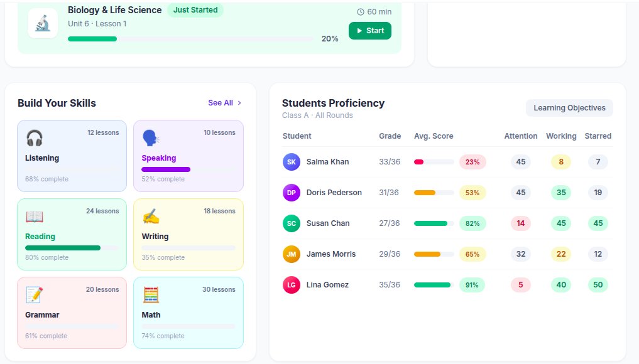
Task: Click Susan Chan's 82% score badge
Action: click(x=472, y=223)
